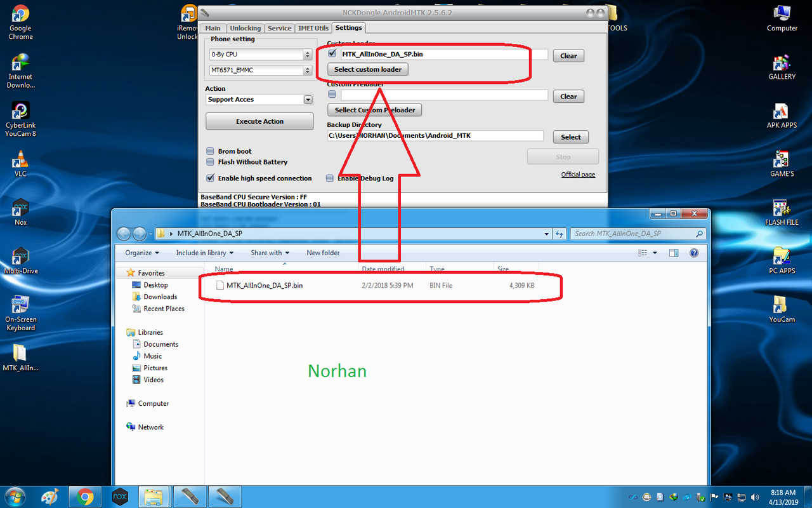Open On-Screen Keyboard desktop shortcut

(20, 313)
